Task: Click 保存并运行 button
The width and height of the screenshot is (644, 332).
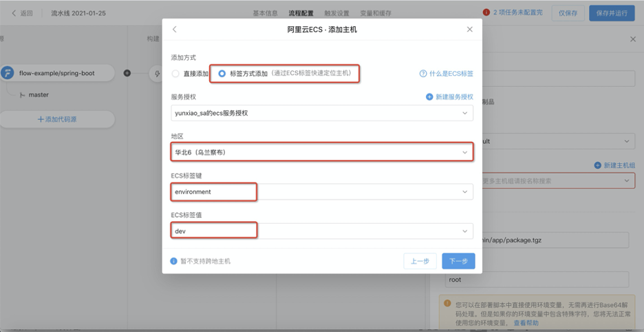Action: [x=612, y=13]
